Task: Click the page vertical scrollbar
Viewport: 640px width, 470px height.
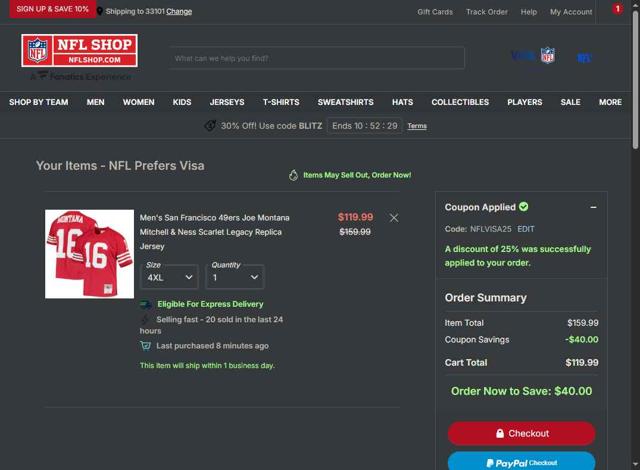Action: [x=636, y=80]
